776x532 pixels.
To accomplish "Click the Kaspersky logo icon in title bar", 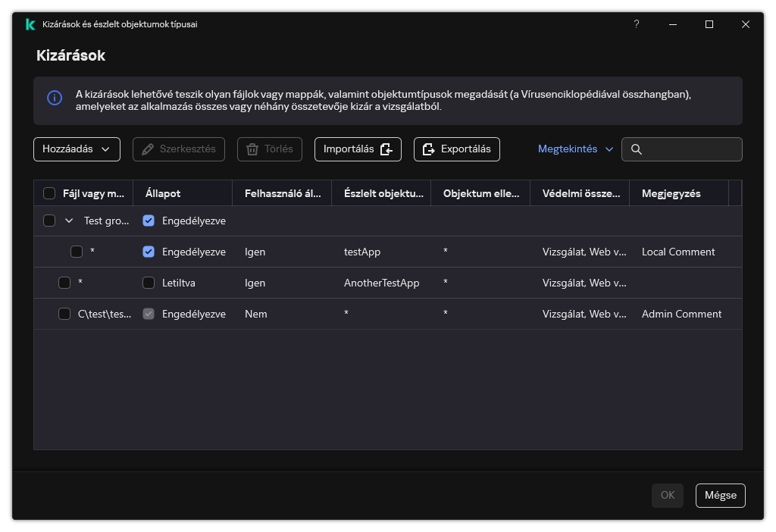I will [30, 24].
